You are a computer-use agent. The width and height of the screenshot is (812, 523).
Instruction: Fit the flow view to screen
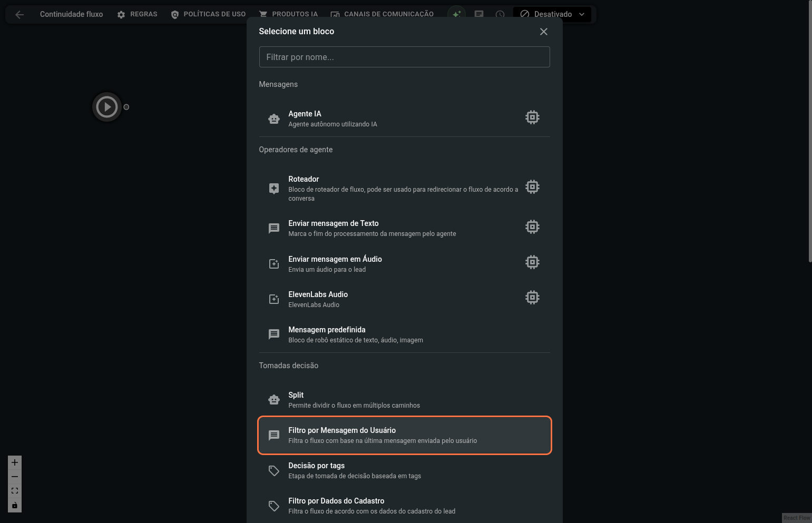click(x=15, y=491)
